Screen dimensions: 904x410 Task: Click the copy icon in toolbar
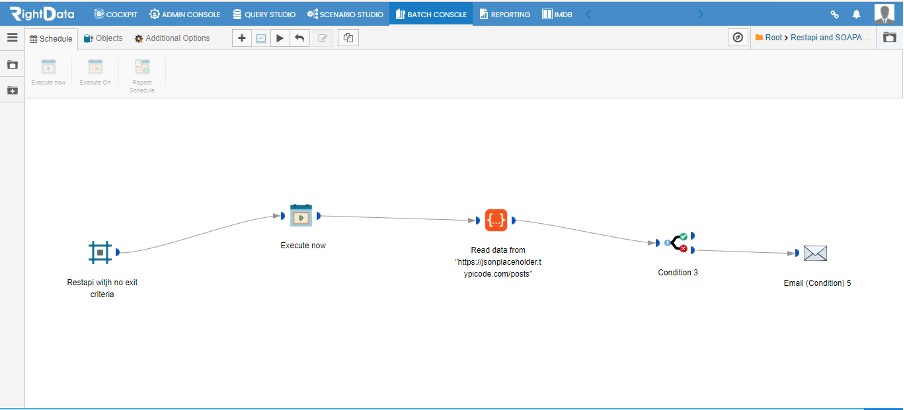point(348,38)
